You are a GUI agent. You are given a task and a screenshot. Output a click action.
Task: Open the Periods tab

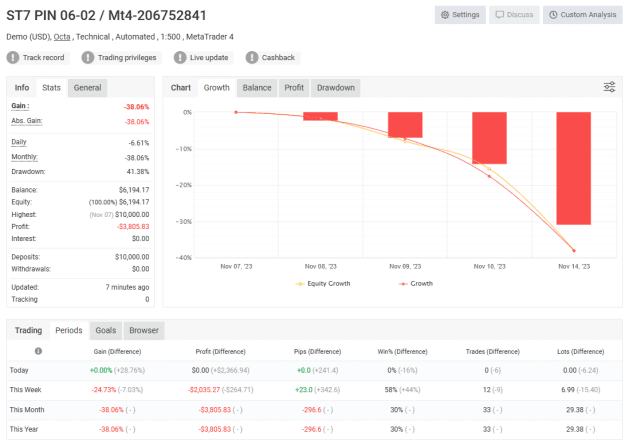pos(69,330)
